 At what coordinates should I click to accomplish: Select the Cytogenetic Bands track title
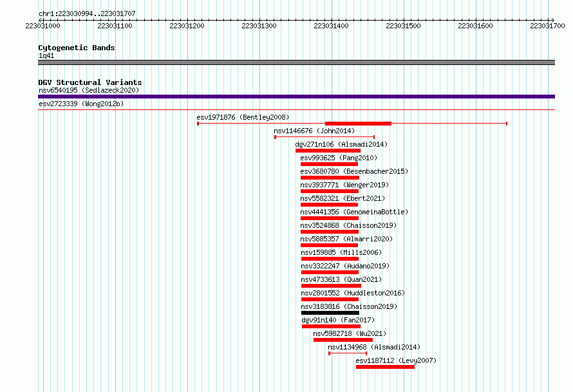point(77,48)
